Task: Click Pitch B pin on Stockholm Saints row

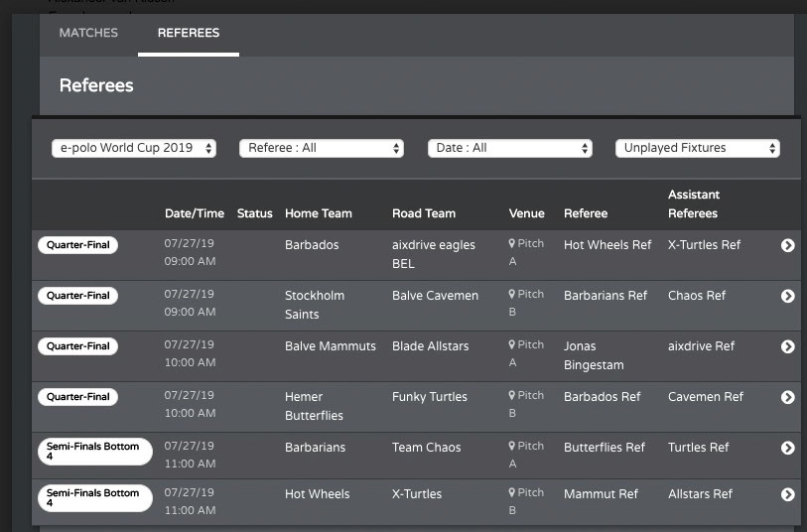Action: (x=513, y=295)
